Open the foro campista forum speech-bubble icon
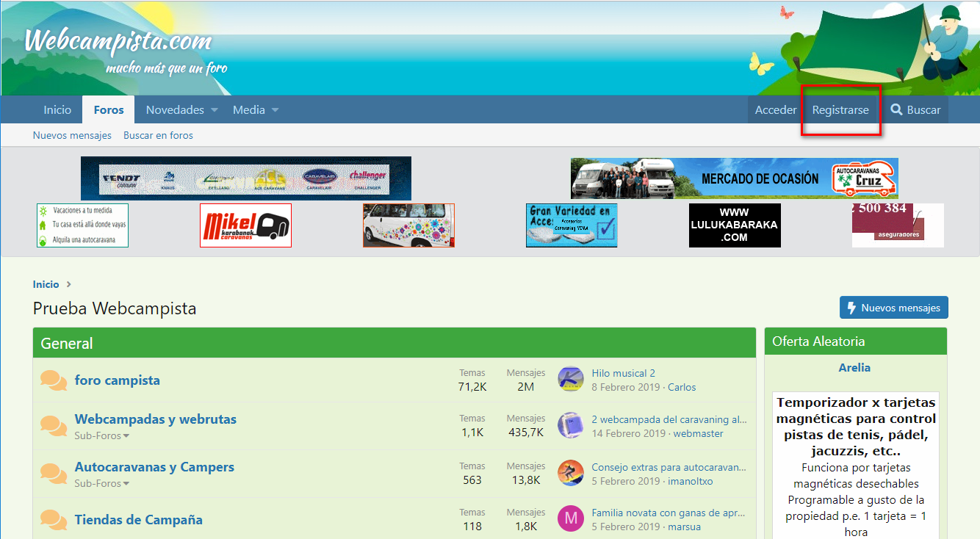 coord(54,380)
